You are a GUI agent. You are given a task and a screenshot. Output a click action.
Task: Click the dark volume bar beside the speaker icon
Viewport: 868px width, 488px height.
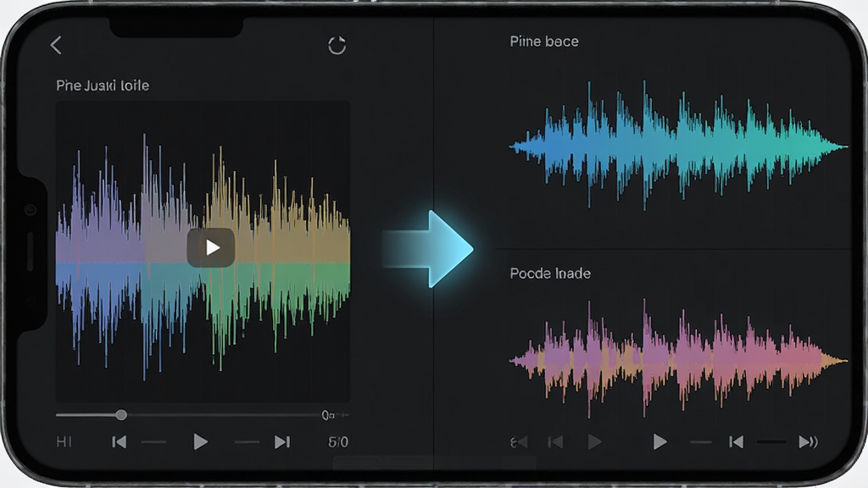point(771,442)
